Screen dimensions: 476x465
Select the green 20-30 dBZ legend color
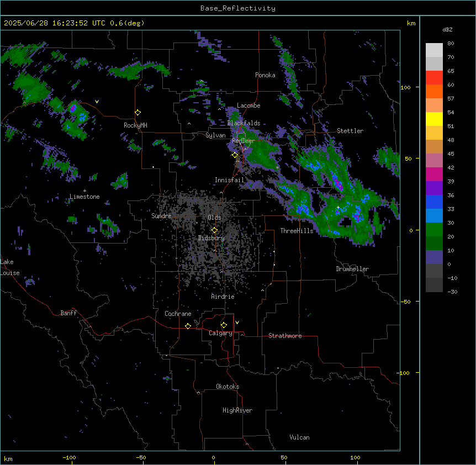pos(434,230)
